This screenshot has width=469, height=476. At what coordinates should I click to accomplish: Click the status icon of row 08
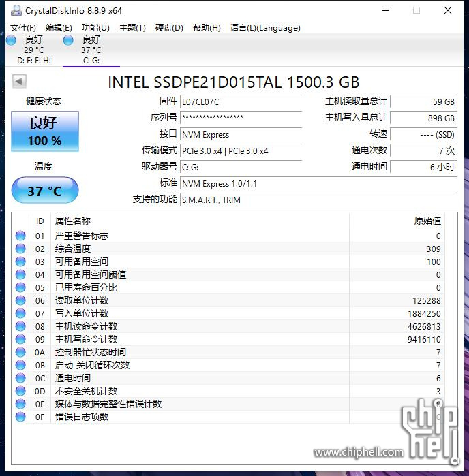(x=20, y=326)
